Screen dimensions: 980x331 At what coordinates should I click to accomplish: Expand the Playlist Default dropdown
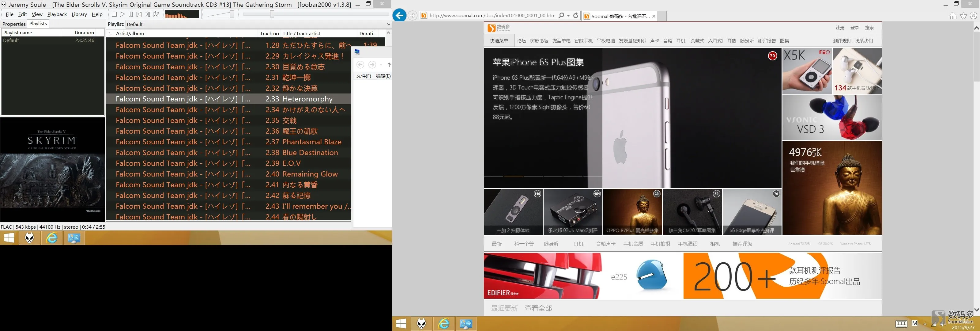tap(388, 25)
